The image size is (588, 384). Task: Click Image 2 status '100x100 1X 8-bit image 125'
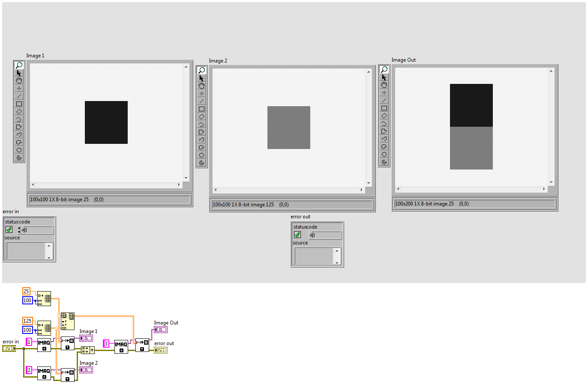tap(243, 205)
